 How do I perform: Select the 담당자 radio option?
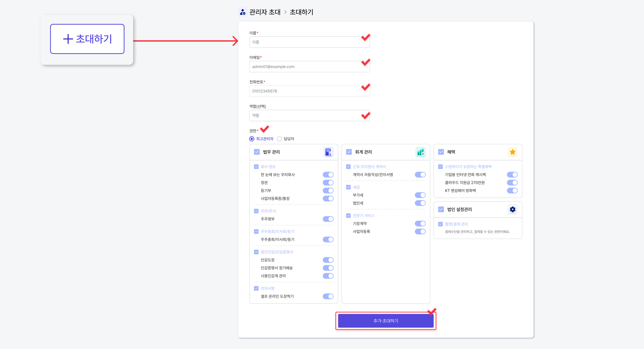pyautogui.click(x=279, y=139)
